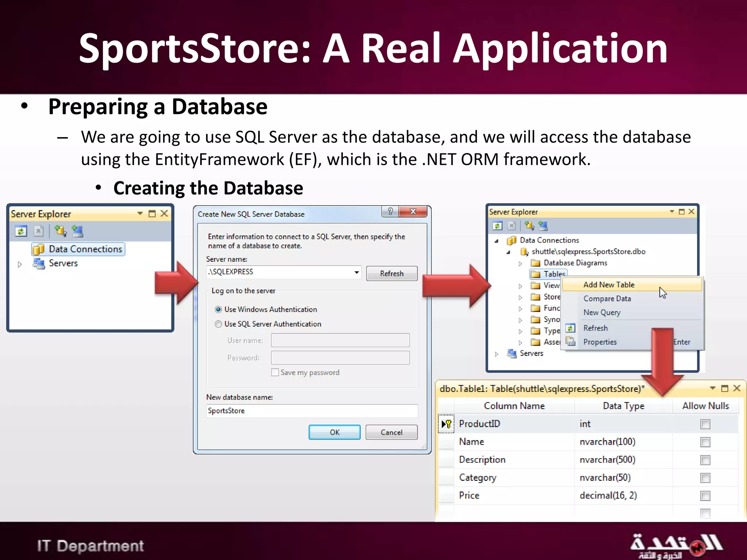
Task: Click the Refresh button beside Server name
Action: point(392,273)
